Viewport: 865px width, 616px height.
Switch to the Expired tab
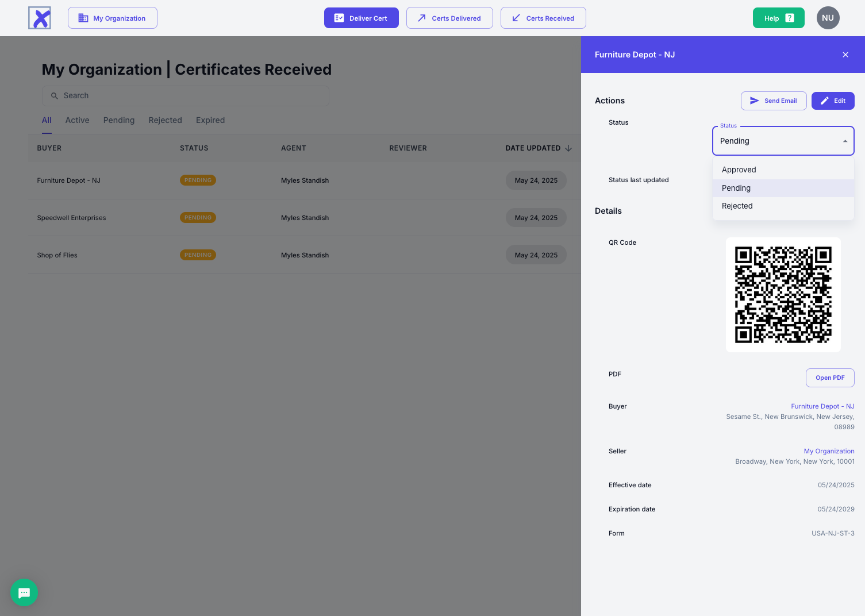pyautogui.click(x=210, y=120)
